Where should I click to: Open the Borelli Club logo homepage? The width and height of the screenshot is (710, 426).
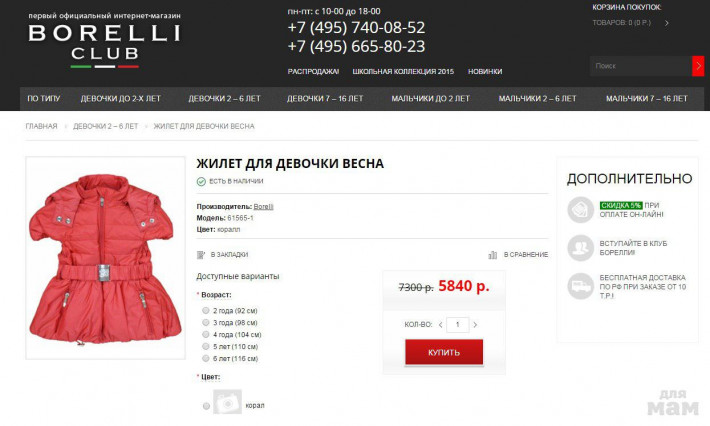pyautogui.click(x=105, y=41)
